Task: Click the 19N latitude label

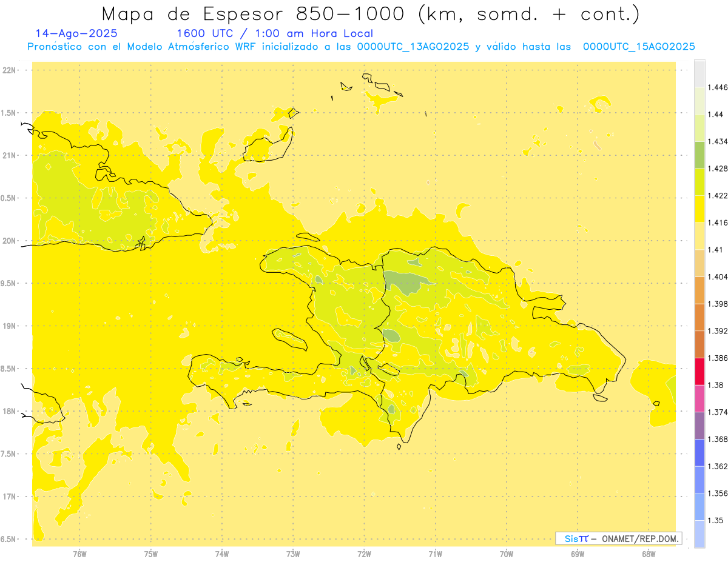Action: pos(10,326)
